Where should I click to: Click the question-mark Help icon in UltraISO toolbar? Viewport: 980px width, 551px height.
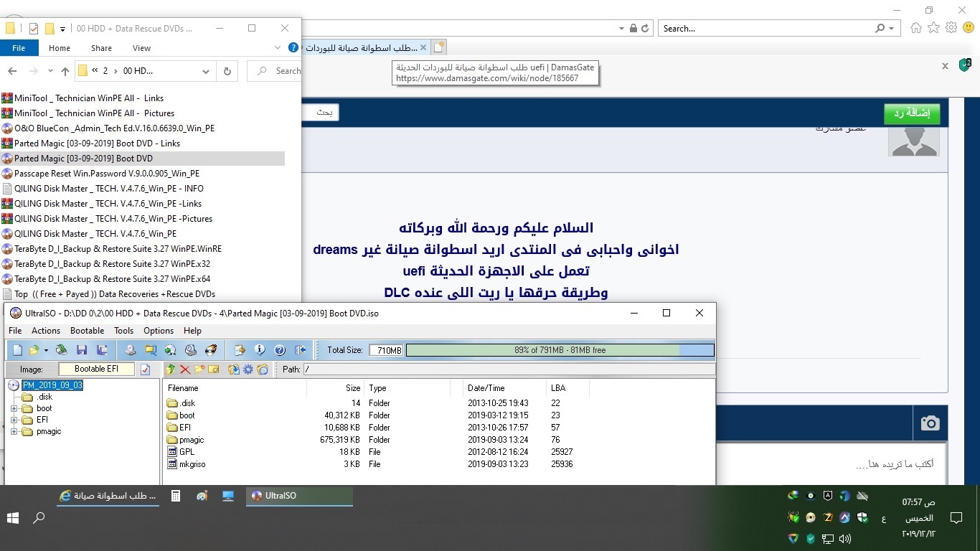coord(280,350)
